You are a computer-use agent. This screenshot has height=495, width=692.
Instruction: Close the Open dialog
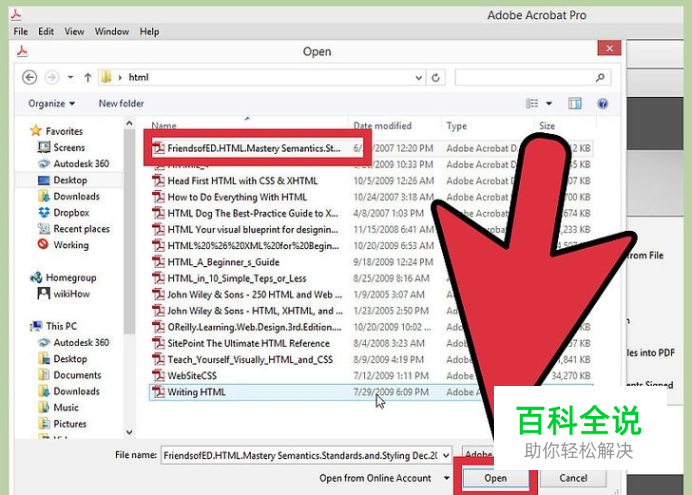pos(609,48)
